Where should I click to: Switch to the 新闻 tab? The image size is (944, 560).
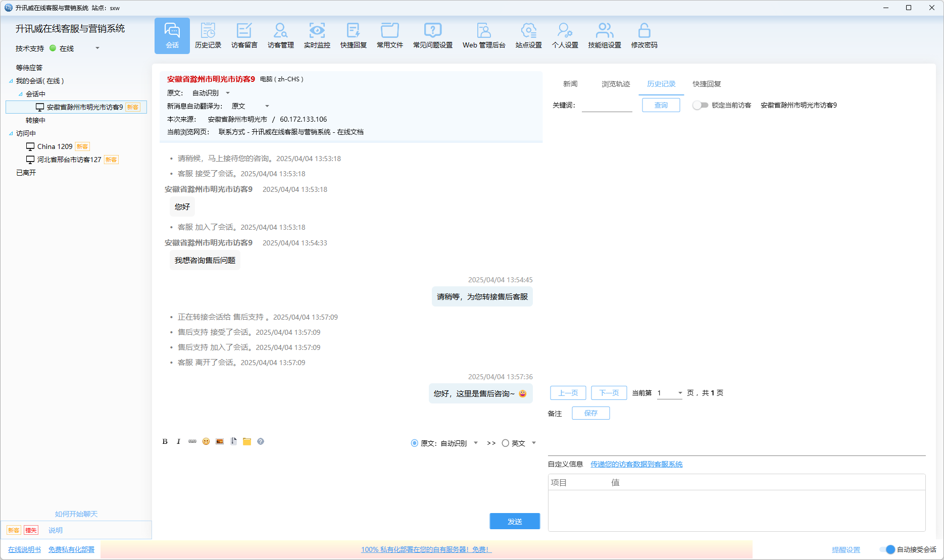(570, 84)
